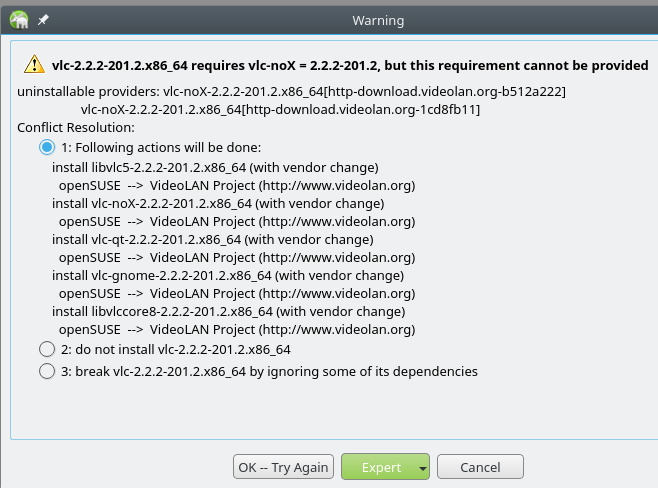
Task: Open the YaST window menu icon
Action: point(19,20)
